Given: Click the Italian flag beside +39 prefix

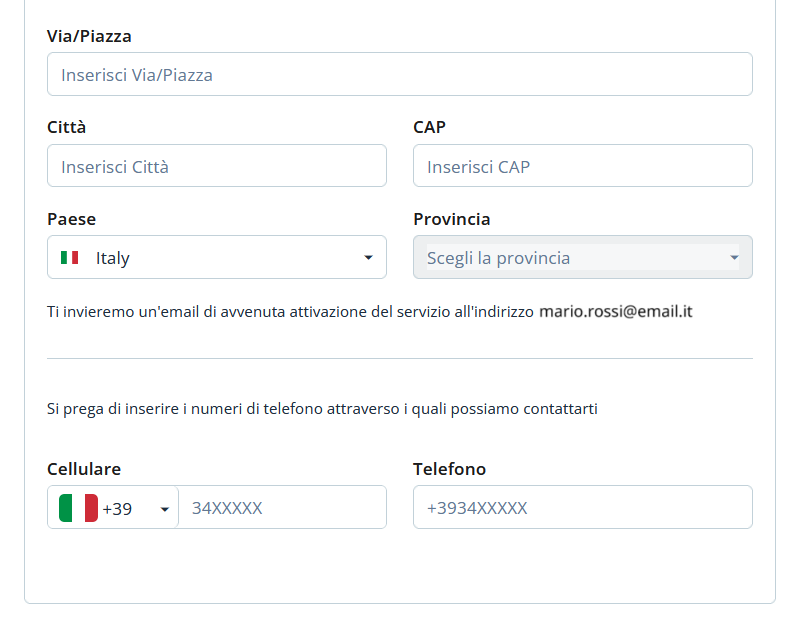Looking at the screenshot, I should point(78,508).
